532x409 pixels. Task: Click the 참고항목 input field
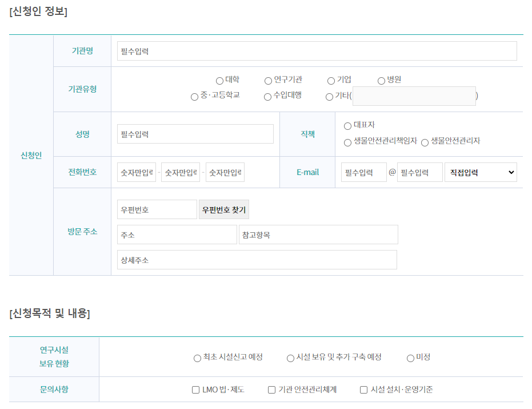[x=318, y=235]
